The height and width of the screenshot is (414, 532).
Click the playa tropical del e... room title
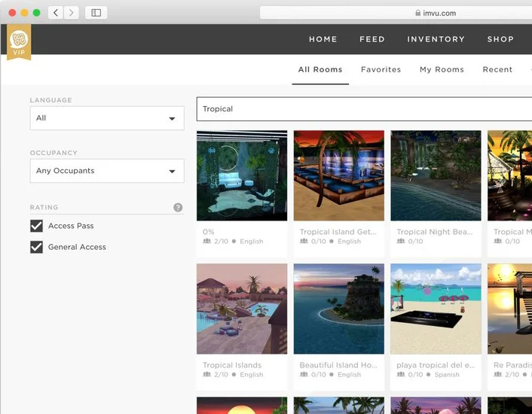[x=436, y=365]
